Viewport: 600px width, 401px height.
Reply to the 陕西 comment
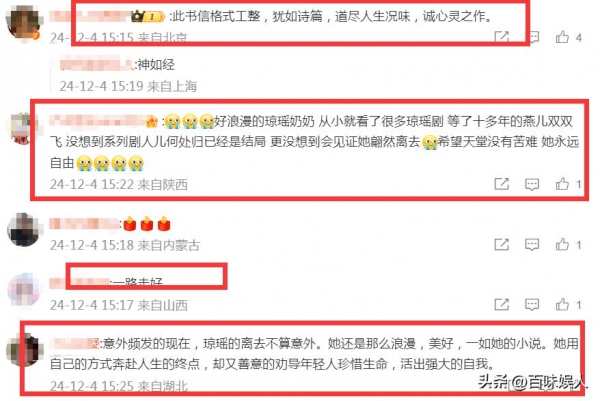tap(532, 184)
